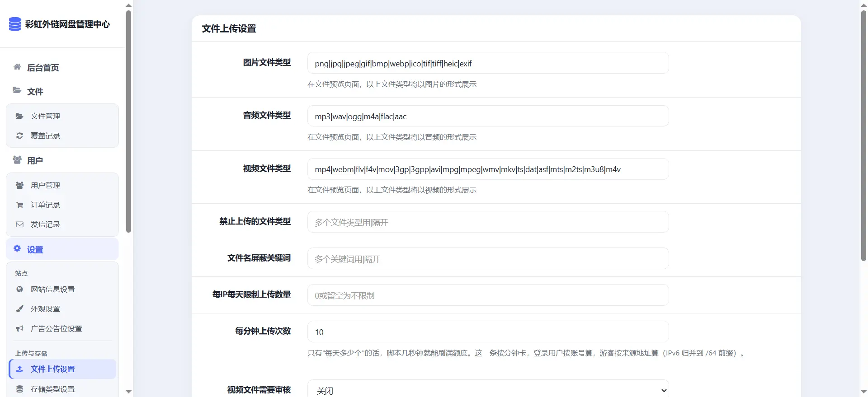The width and height of the screenshot is (868, 397).
Task: Open 文件管理 in the sidebar
Action: (62, 116)
